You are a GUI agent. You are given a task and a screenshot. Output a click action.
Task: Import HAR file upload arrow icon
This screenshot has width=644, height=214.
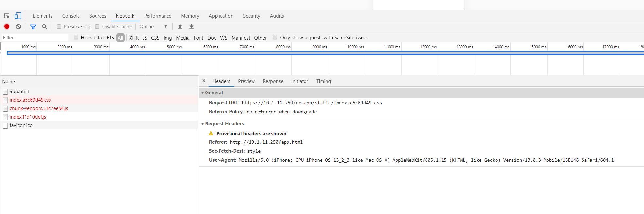coord(180,26)
